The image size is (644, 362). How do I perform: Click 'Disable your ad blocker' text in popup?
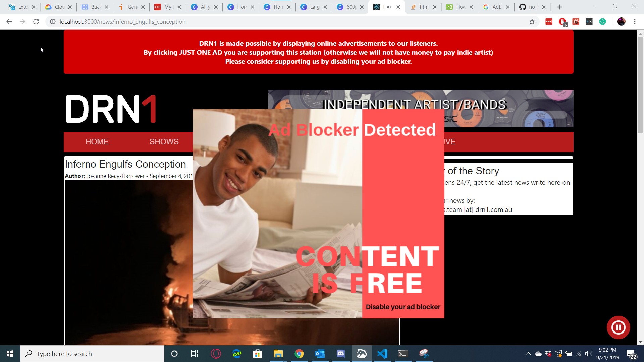403,307
